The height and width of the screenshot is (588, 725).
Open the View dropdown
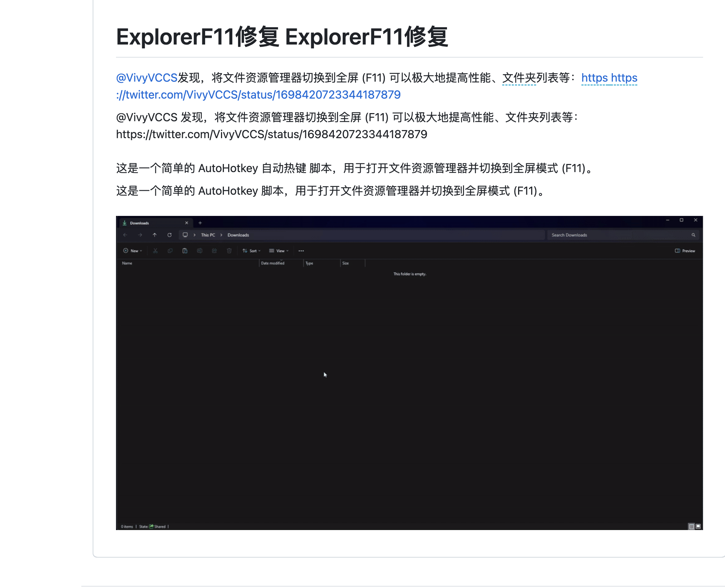point(279,251)
